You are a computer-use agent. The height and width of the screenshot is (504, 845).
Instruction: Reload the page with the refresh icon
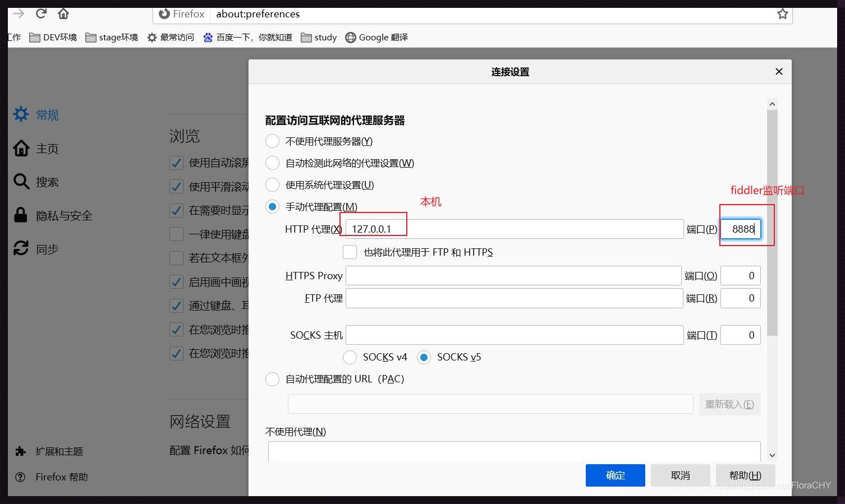(40, 13)
